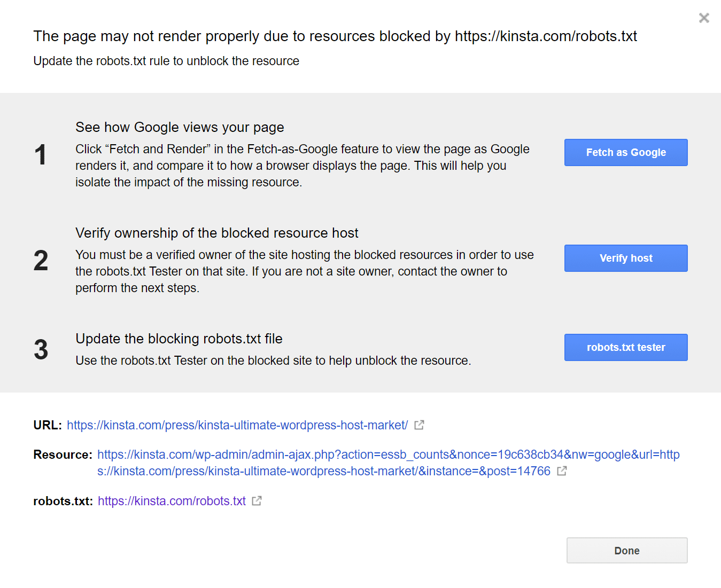Screen dimensions: 721x588
Task: Click the robots.txt unblock instruction subtitle
Action: (x=166, y=61)
